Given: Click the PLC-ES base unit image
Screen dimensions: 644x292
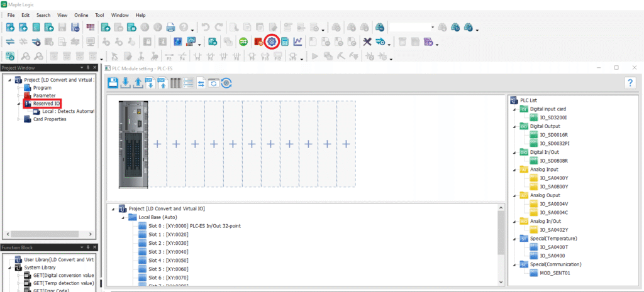Looking at the screenshot, I should click(x=133, y=144).
